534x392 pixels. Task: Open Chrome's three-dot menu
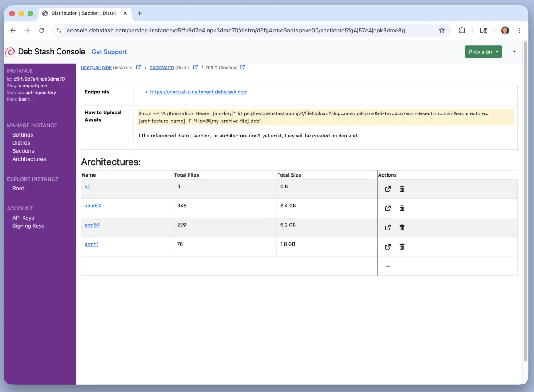[519, 31]
